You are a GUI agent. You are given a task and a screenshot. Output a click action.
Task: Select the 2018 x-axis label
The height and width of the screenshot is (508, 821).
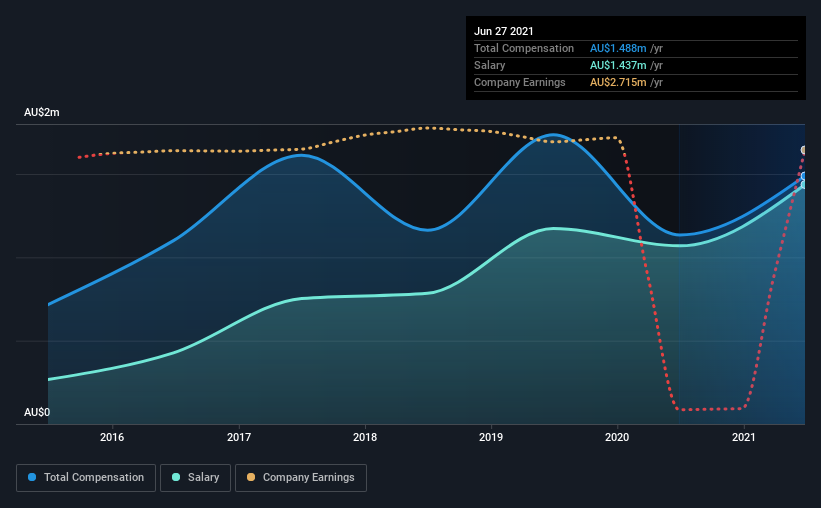click(x=365, y=437)
